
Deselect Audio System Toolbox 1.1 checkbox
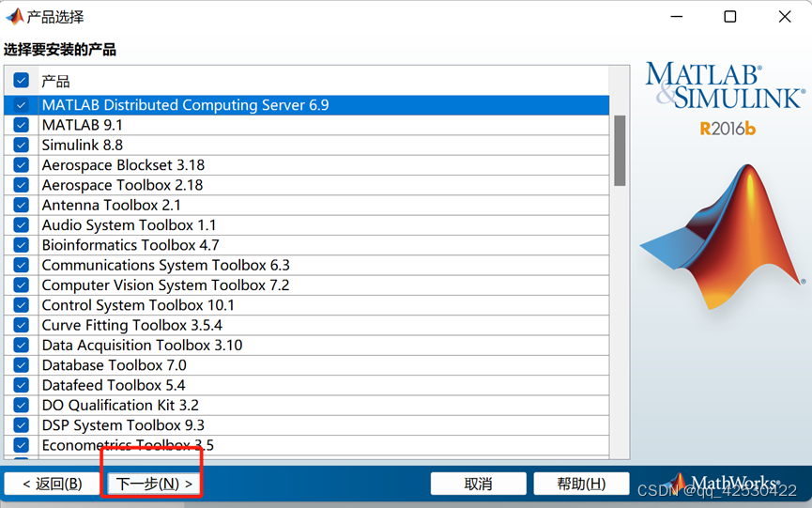point(22,225)
